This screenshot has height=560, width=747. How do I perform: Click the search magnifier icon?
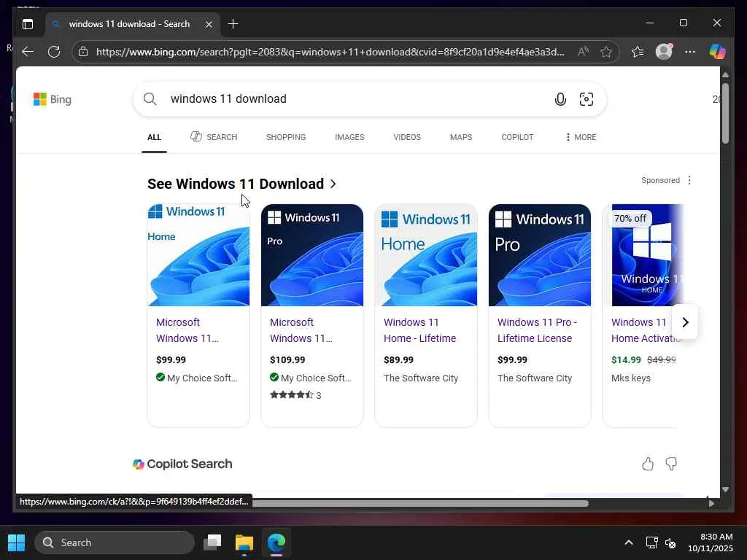150,99
